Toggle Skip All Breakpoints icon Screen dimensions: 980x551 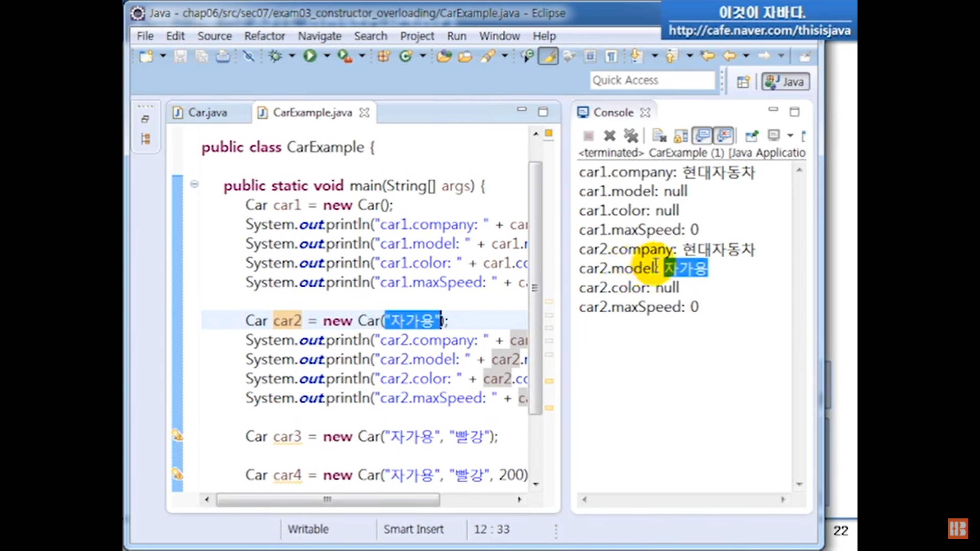[249, 56]
